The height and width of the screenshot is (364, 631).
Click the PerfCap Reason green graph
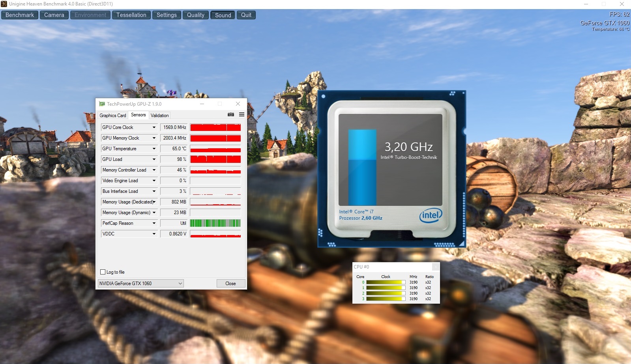click(215, 223)
